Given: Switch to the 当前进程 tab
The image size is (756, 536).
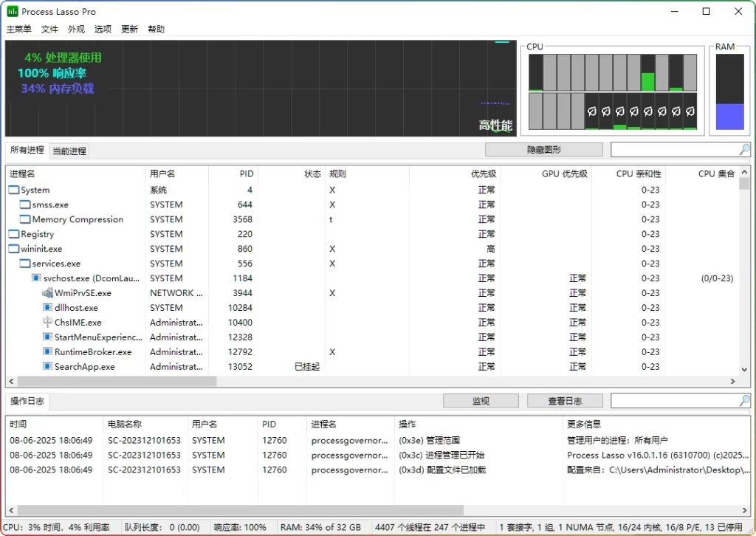Looking at the screenshot, I should [x=69, y=151].
